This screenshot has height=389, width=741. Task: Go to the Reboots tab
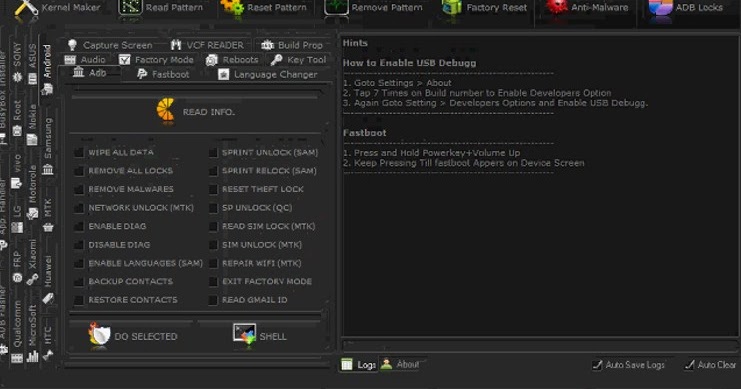tap(233, 60)
